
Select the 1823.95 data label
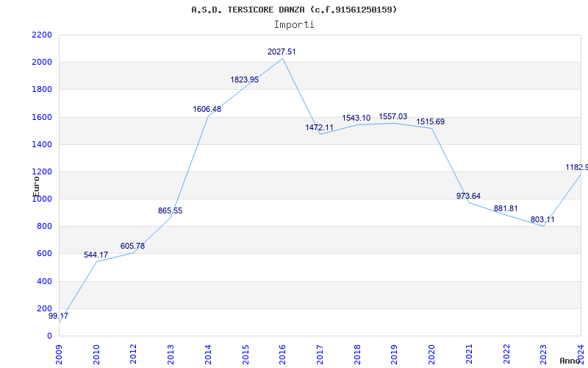pos(245,79)
